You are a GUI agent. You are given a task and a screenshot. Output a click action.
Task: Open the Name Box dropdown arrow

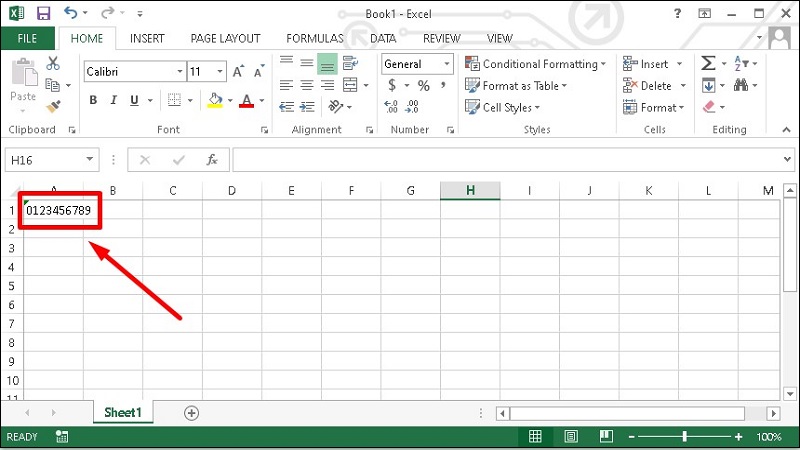[90, 160]
